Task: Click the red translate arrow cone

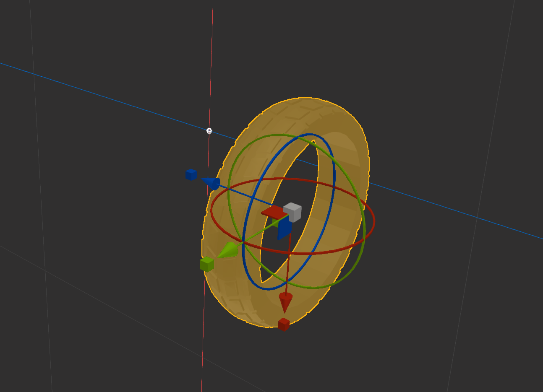Action: click(285, 302)
